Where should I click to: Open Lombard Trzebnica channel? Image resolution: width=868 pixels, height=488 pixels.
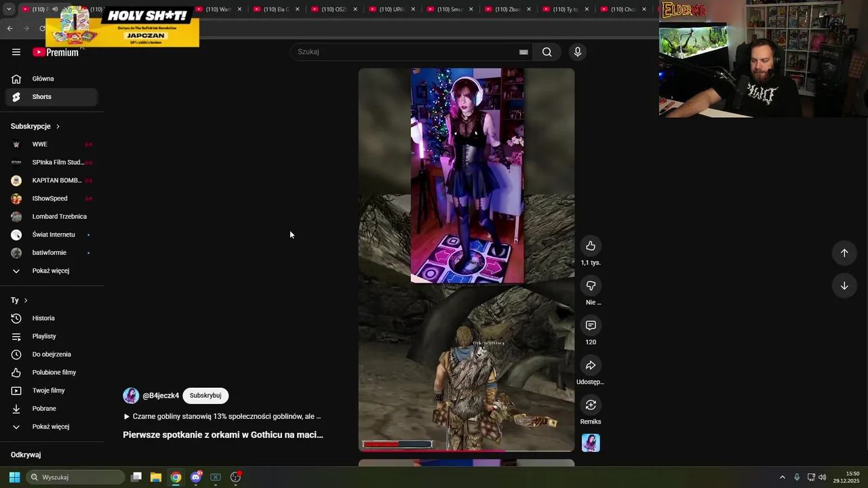coord(52,217)
